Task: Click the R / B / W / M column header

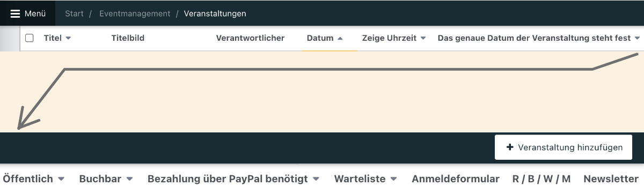Action: (541, 179)
